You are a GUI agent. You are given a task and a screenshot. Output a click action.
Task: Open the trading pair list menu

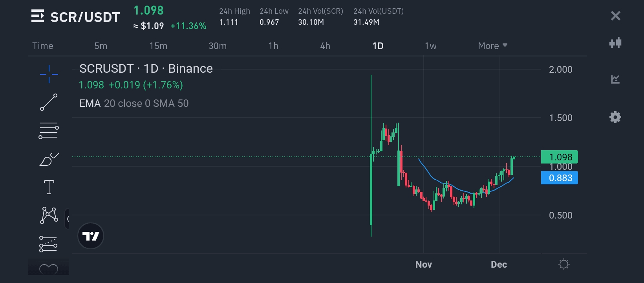click(38, 17)
